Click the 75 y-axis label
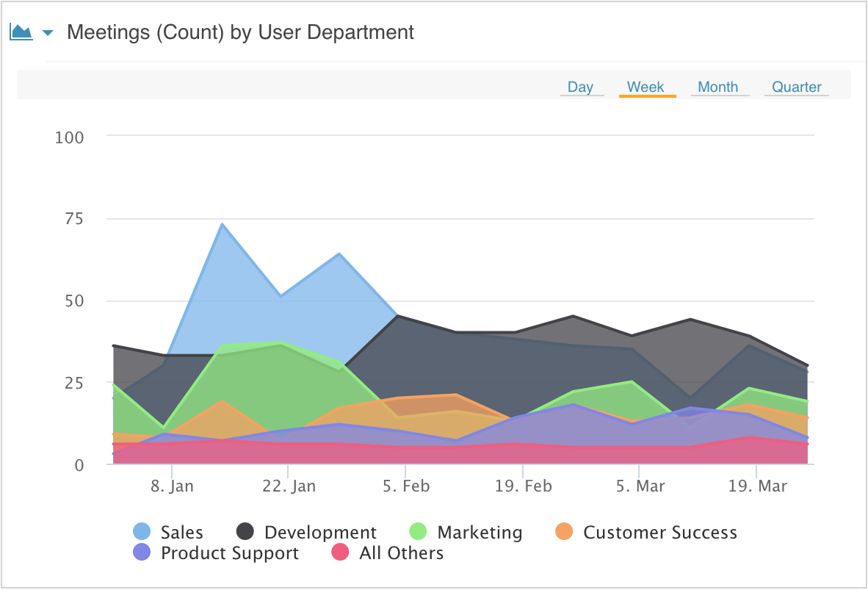 (x=74, y=219)
